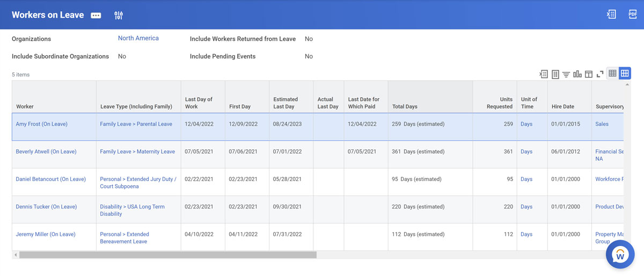Click the Units Requested column header
Screen dimensions: 644x276
click(495, 97)
